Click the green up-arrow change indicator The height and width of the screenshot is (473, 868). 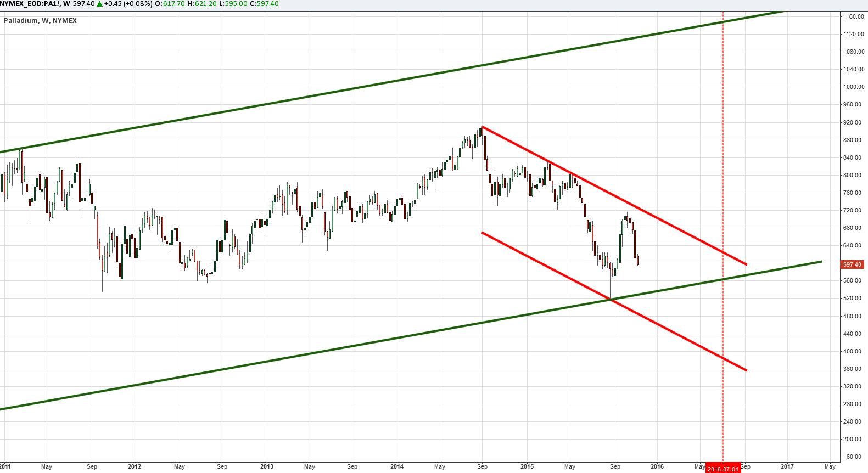[99, 4]
